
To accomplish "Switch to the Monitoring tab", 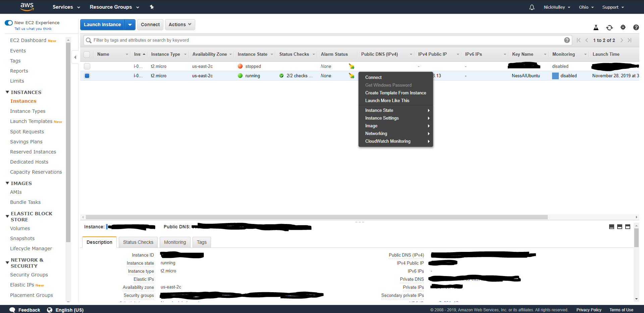I will coord(175,242).
